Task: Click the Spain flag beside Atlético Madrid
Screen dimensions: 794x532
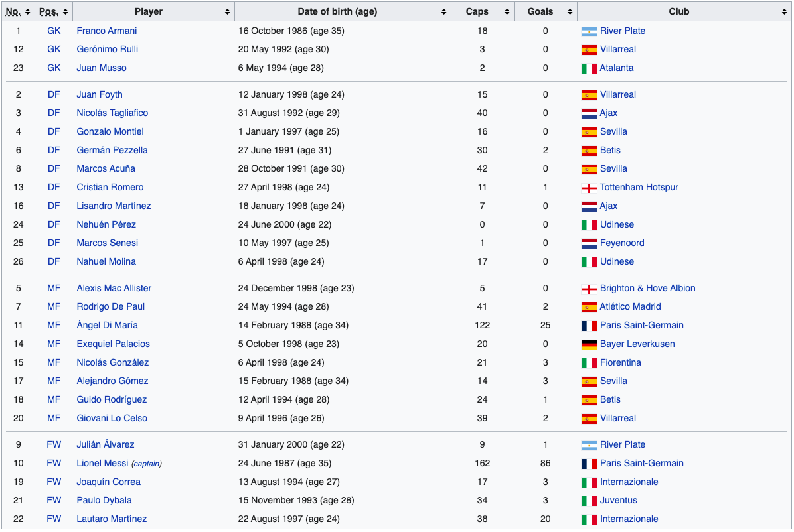Action: pos(589,307)
